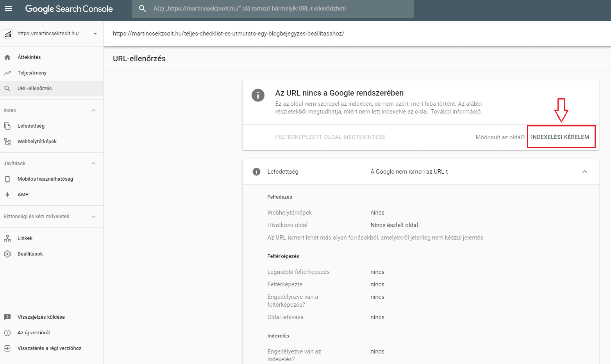The width and height of the screenshot is (611, 364).
Task: Click the URL inspection search field
Action: (x=272, y=9)
